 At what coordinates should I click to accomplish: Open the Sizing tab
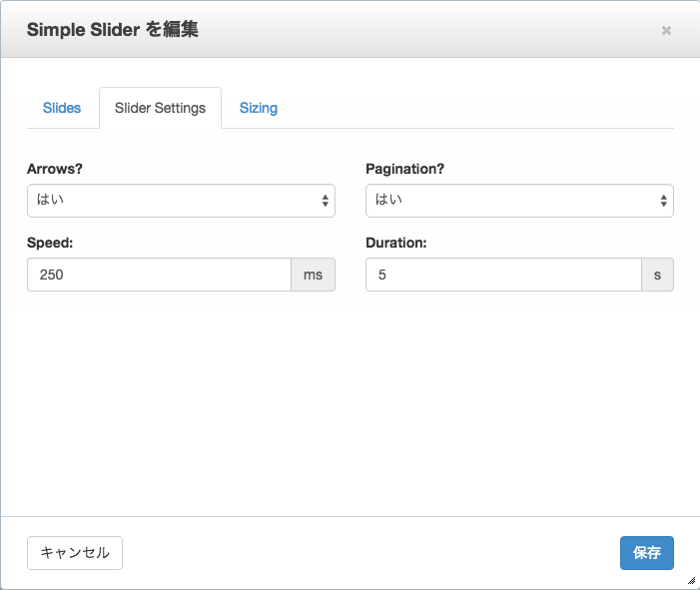click(x=259, y=108)
